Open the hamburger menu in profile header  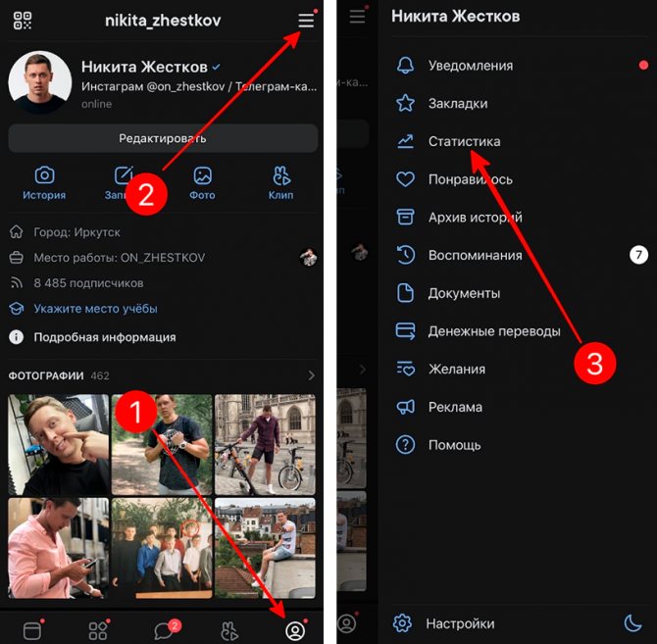306,21
